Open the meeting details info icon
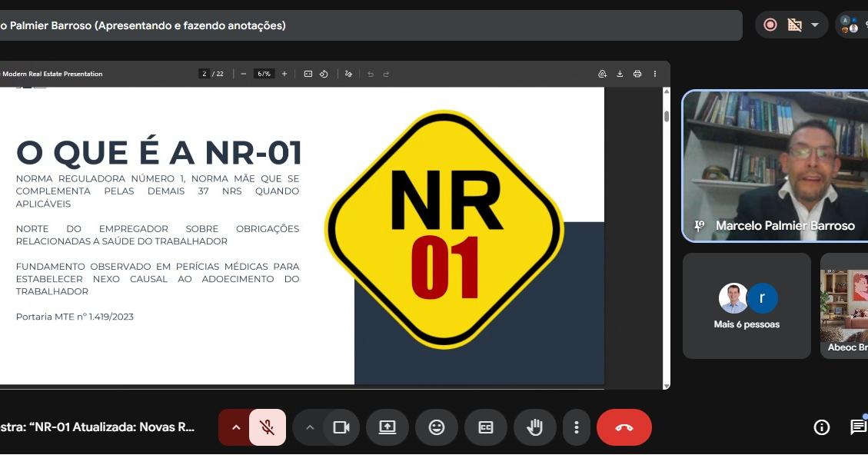This screenshot has width=868, height=455. point(822,427)
